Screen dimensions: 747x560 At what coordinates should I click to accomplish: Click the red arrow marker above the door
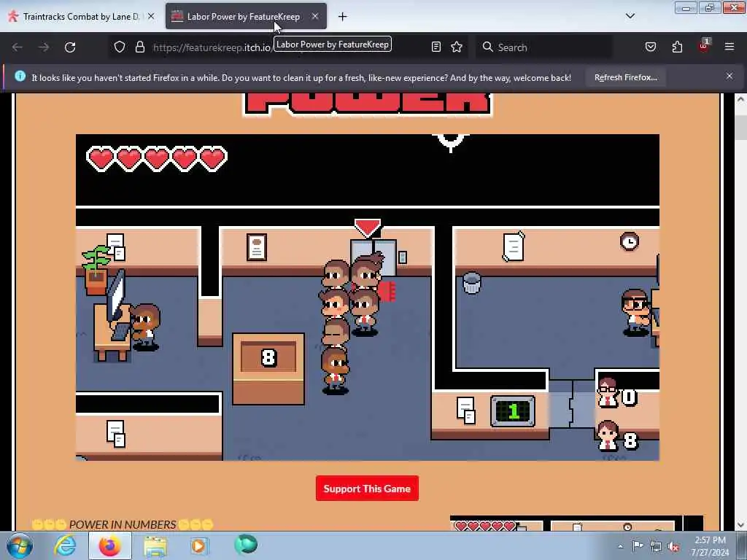(x=368, y=227)
